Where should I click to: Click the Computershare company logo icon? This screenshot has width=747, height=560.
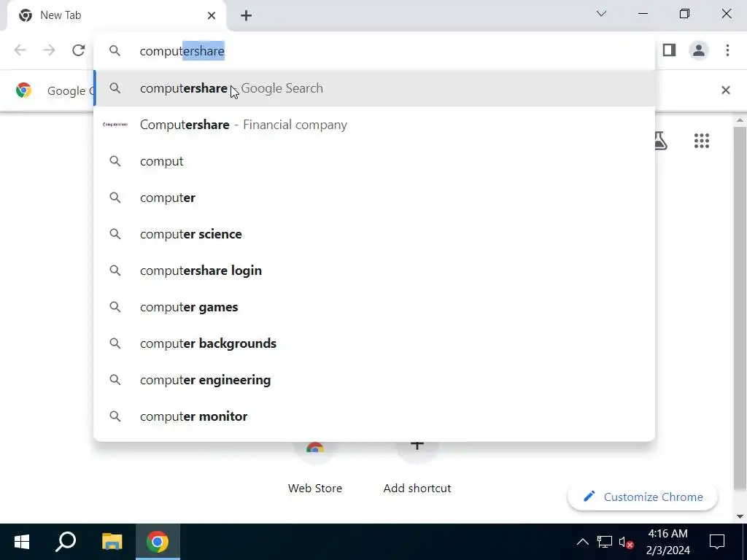click(x=115, y=125)
